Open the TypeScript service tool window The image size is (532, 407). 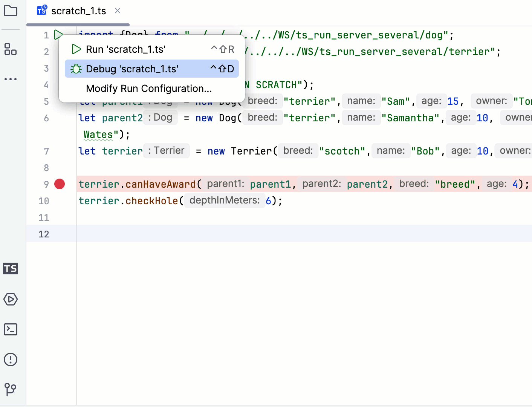pyautogui.click(x=10, y=269)
